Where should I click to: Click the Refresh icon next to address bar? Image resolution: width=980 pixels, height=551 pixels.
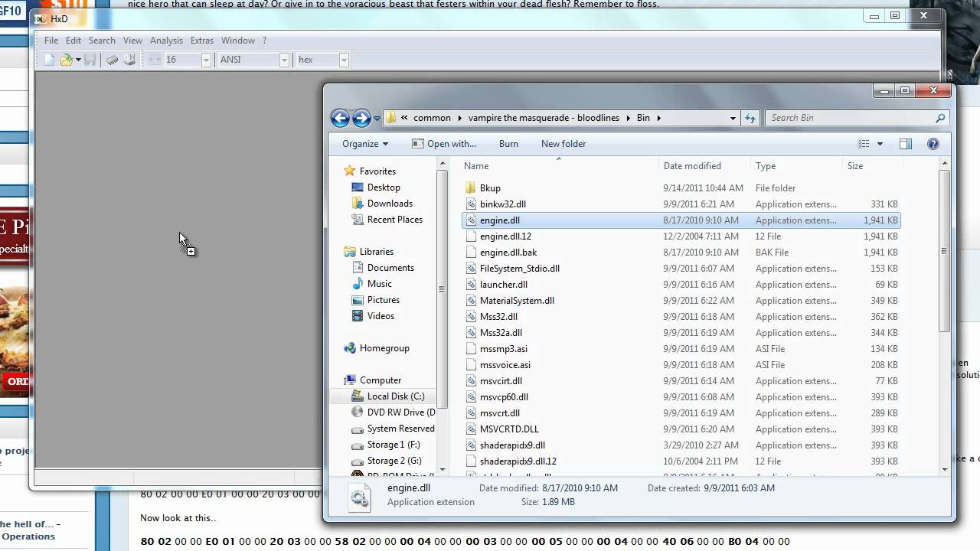click(750, 118)
